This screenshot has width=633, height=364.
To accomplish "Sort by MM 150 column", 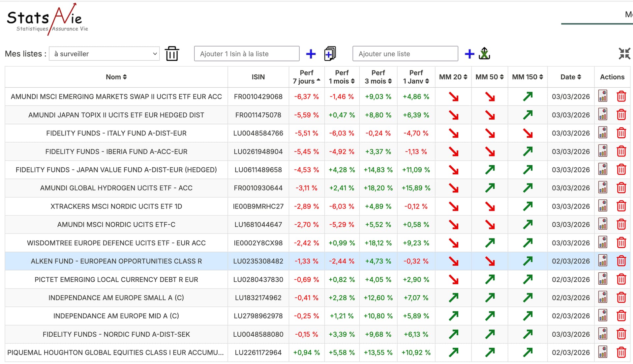I will pos(527,77).
